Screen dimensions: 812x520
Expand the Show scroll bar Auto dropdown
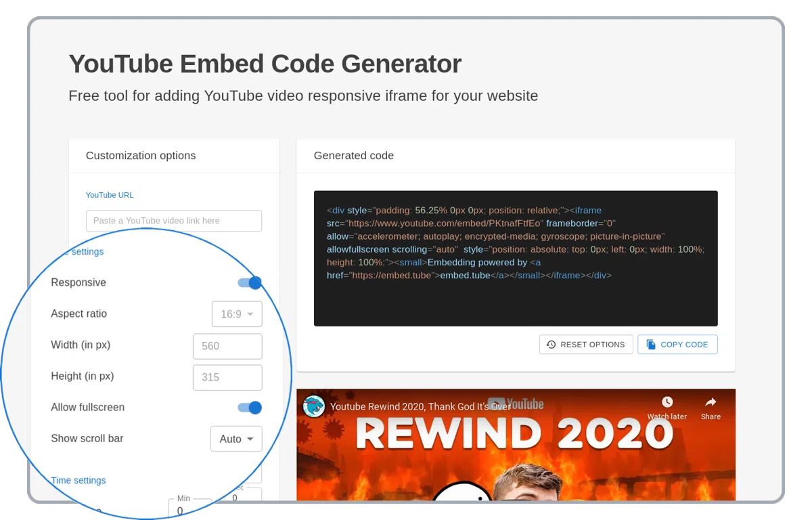click(x=236, y=439)
